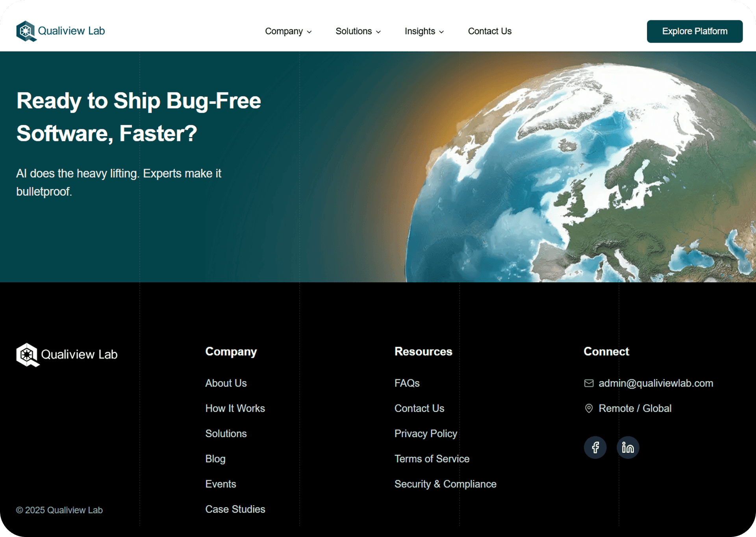Image resolution: width=756 pixels, height=537 pixels.
Task: Click the globe hero image
Action: tap(581, 173)
